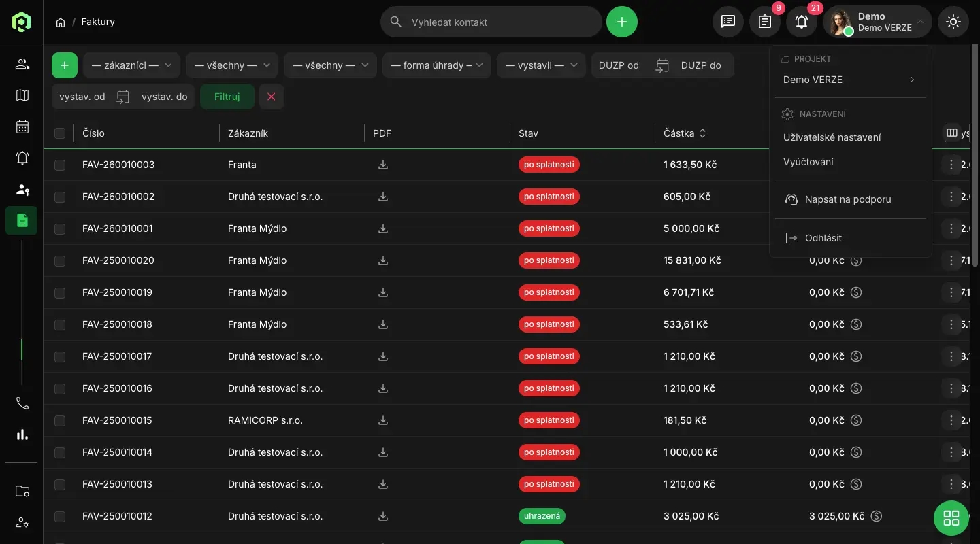Choose Odhlásit in the user menu
Image resolution: width=980 pixels, height=544 pixels.
823,238
